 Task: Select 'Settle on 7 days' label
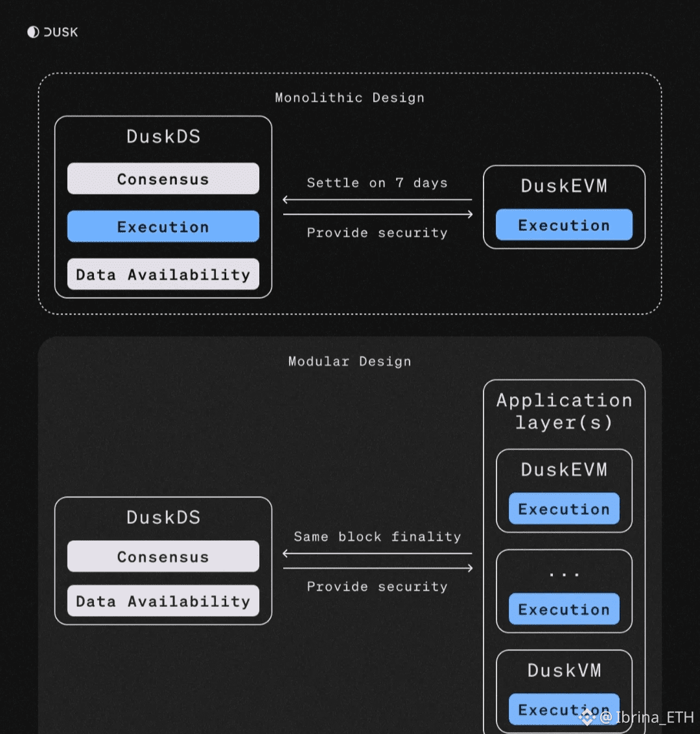377,183
